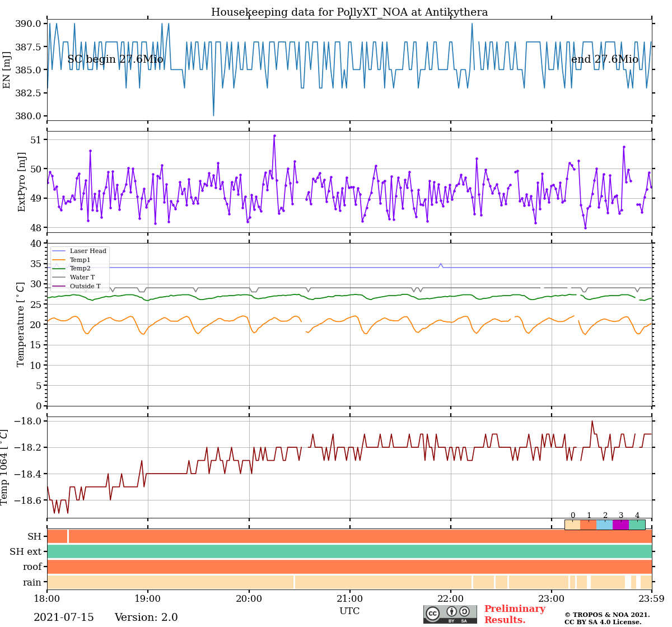
Task: Pick the magenta status swatch labeled 3
Action: pos(621,525)
